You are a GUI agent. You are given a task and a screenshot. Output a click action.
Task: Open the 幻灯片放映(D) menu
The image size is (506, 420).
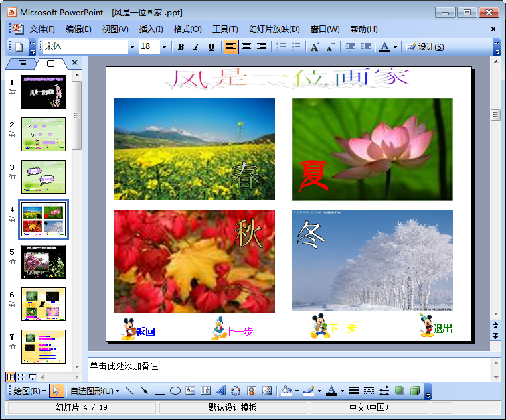pyautogui.click(x=274, y=29)
